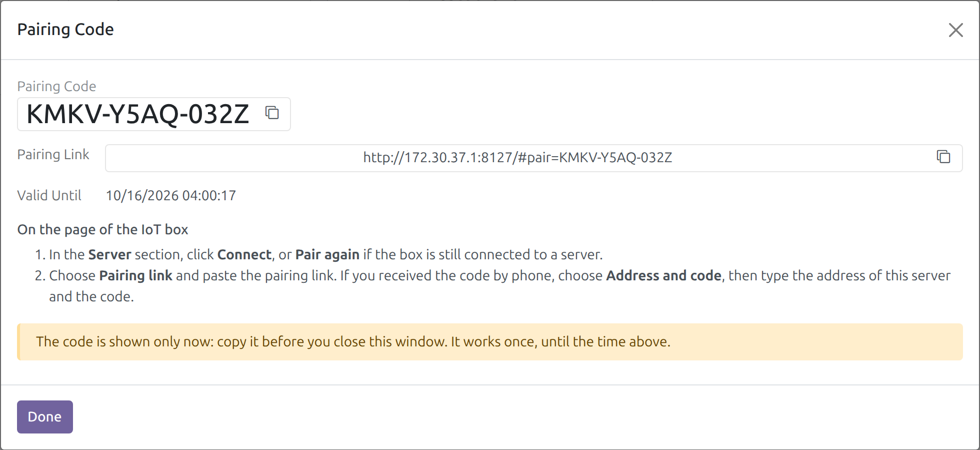The height and width of the screenshot is (450, 980).
Task: Click the 'It works once' sentence in the warning
Action: tap(560, 341)
